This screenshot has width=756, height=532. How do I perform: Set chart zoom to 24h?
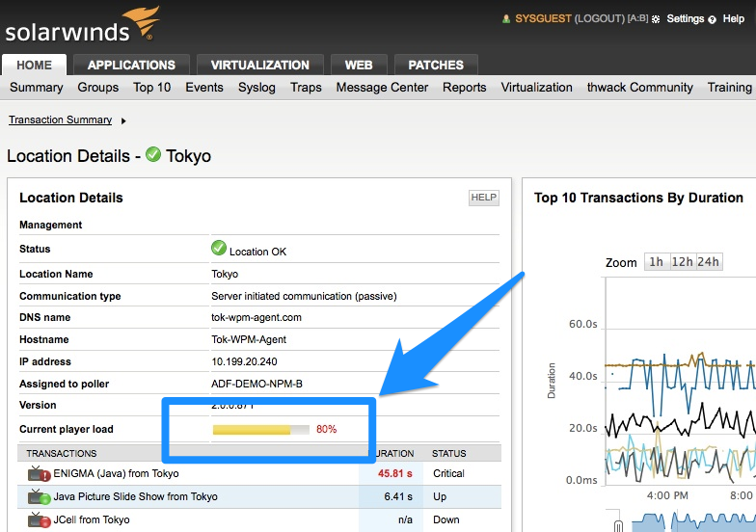708,262
